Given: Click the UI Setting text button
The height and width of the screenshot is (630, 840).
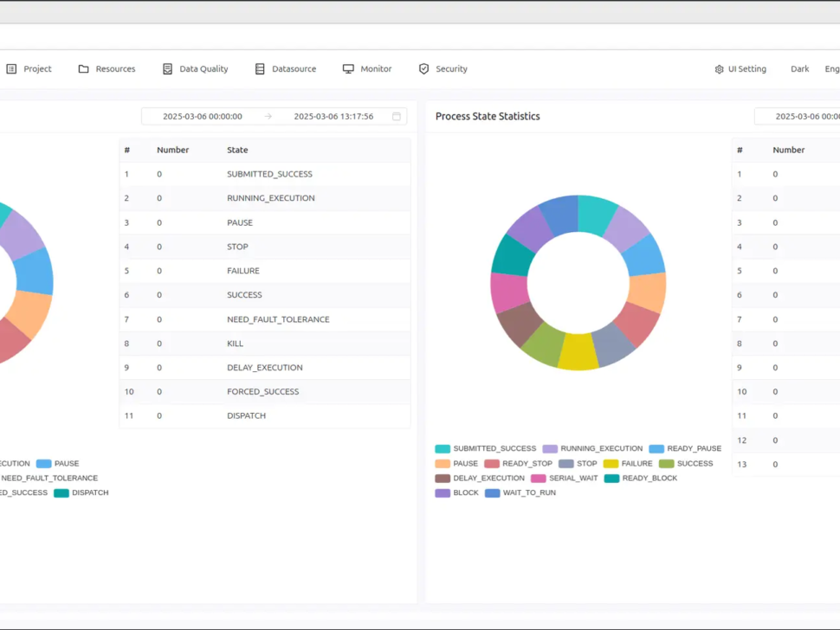Looking at the screenshot, I should click(x=746, y=69).
